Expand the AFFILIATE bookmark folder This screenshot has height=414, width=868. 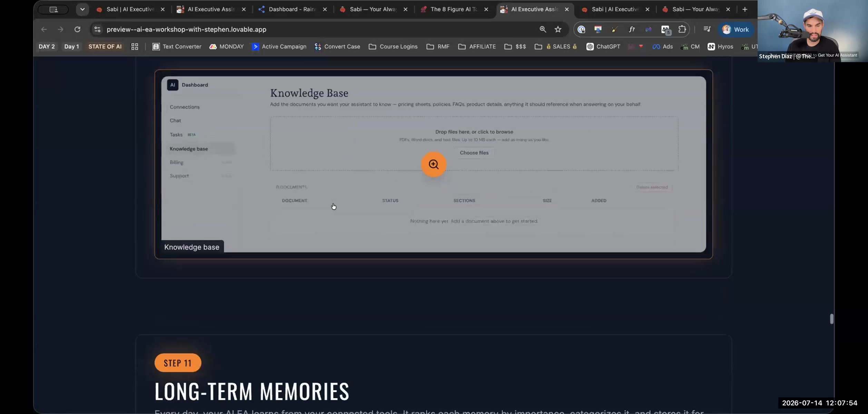click(x=477, y=47)
